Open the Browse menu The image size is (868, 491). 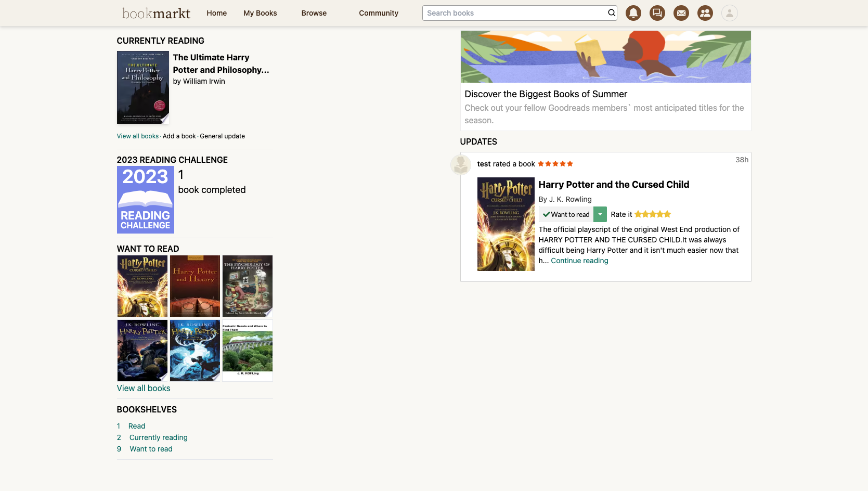314,13
